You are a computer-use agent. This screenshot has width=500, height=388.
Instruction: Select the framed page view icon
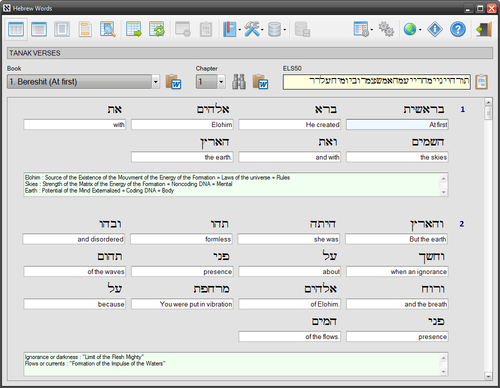(62, 30)
